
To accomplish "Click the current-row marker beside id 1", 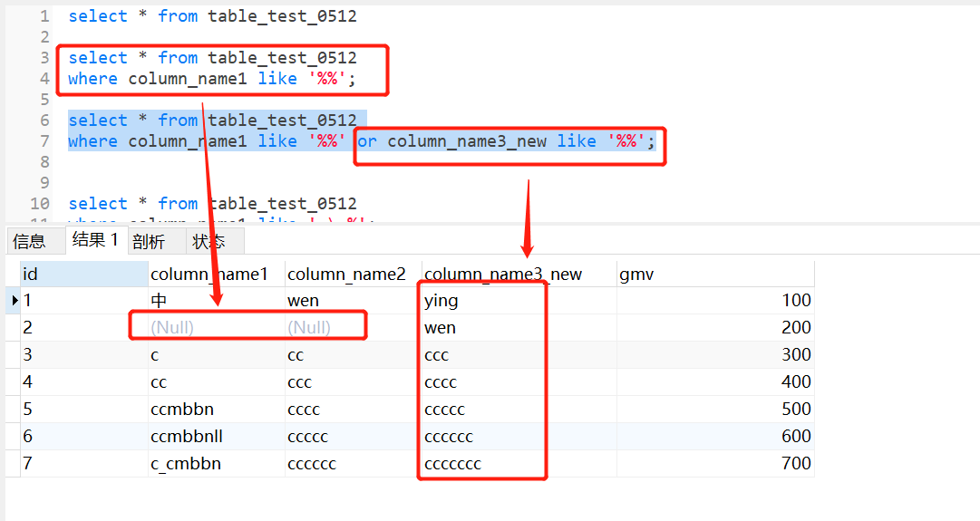I will pyautogui.click(x=14, y=301).
